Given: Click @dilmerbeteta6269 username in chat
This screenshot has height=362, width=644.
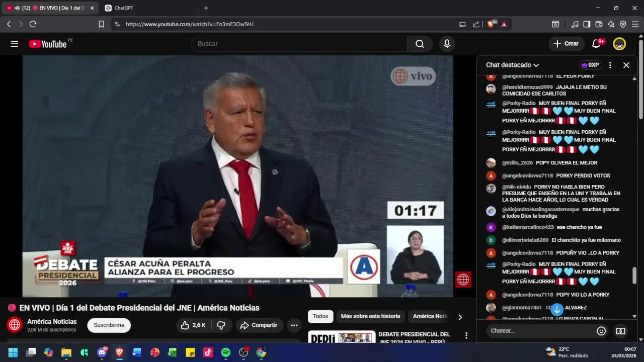Looking at the screenshot, I should click(525, 240).
